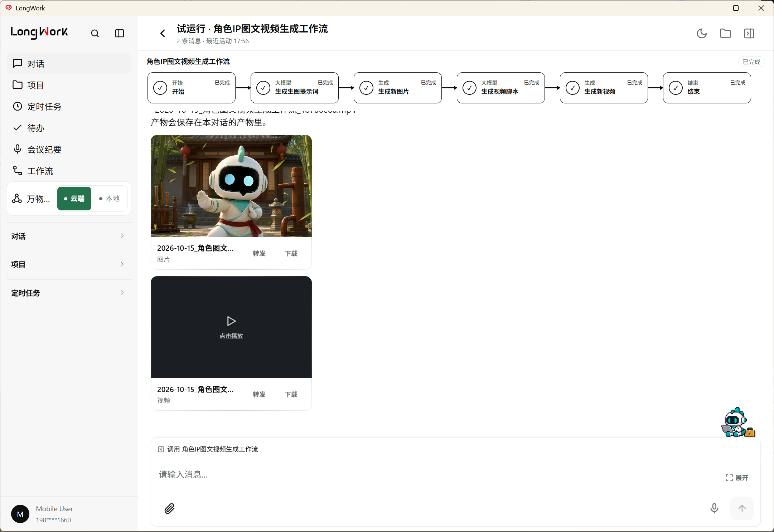Select the 结束 workflow node
Viewport: 774px width, 532px height.
(707, 88)
